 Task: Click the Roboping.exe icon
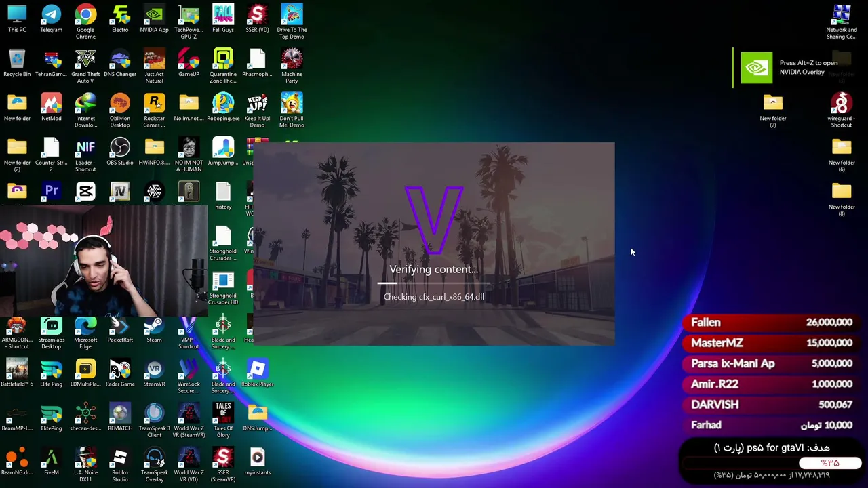tap(223, 107)
